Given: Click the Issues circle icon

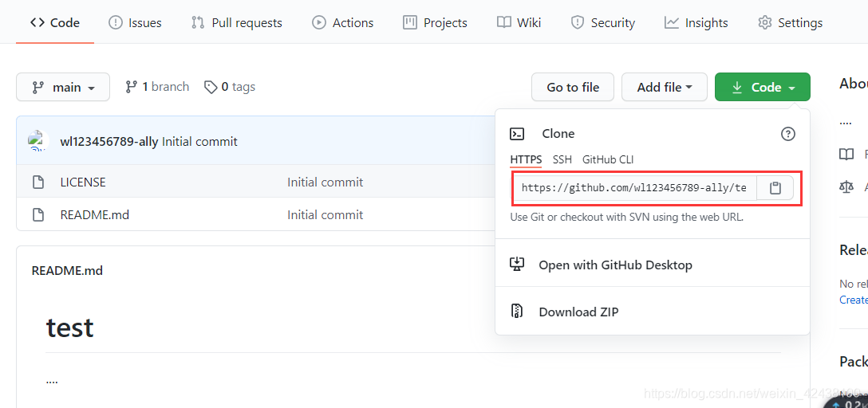Looking at the screenshot, I should point(115,22).
